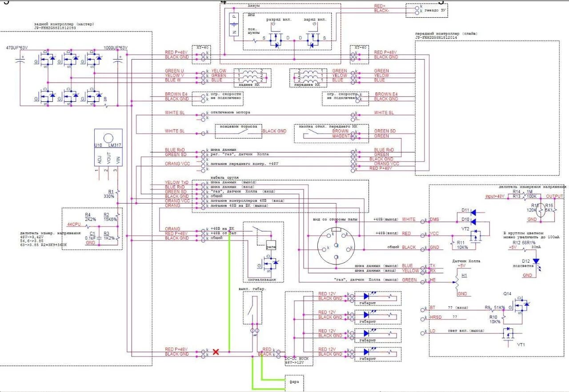Click the 'сигнализация' label
The width and height of the screenshot is (569, 392).
point(262,280)
